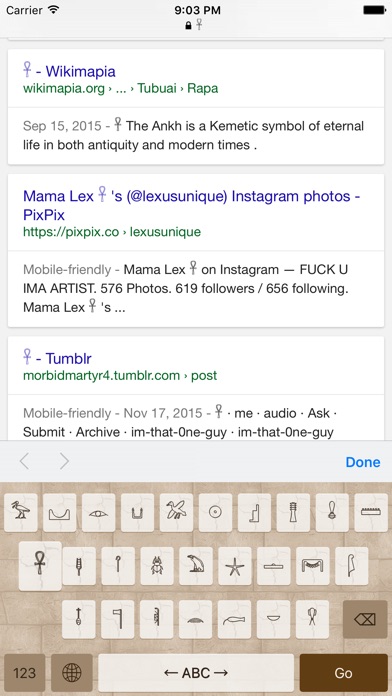This screenshot has width=392, height=696.
Task: Tap the five-pointed star hieroglyph key
Action: point(234,566)
